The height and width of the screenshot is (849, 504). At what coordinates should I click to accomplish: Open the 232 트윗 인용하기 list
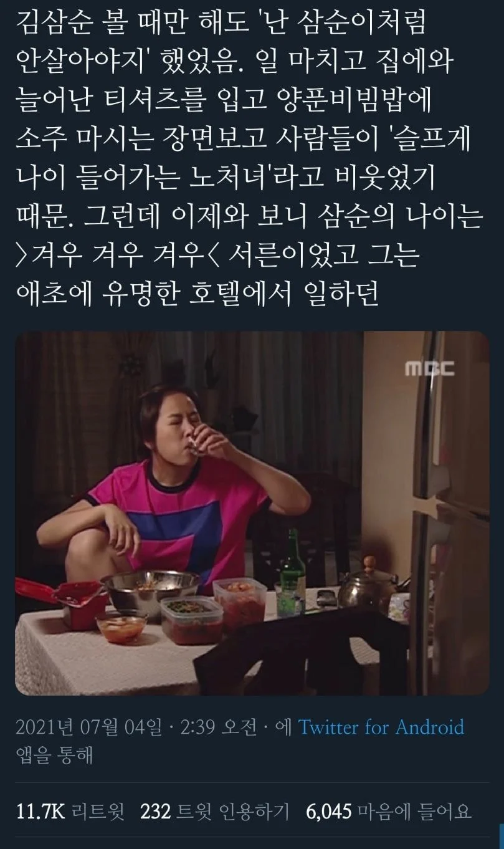coord(215,811)
